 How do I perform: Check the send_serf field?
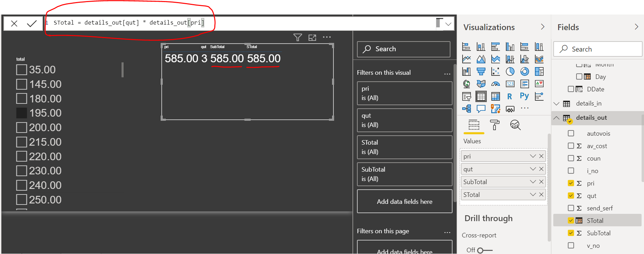coord(571,208)
